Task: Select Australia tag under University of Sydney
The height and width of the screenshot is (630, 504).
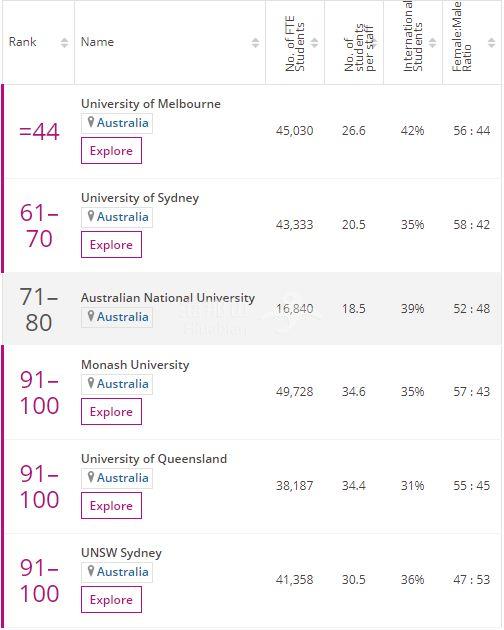Action: coord(117,217)
